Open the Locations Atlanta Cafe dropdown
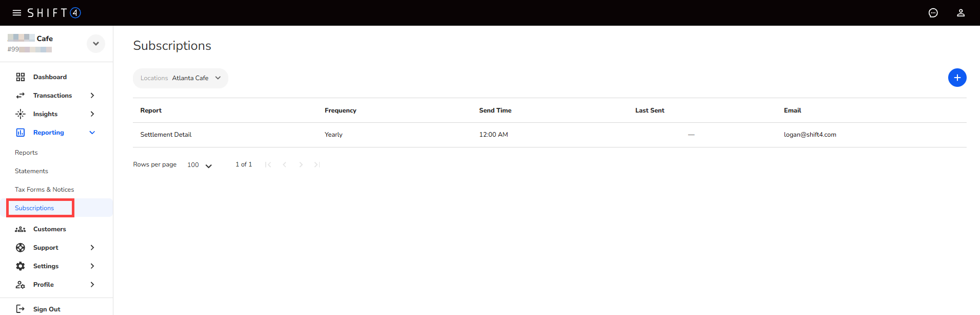 pos(180,78)
